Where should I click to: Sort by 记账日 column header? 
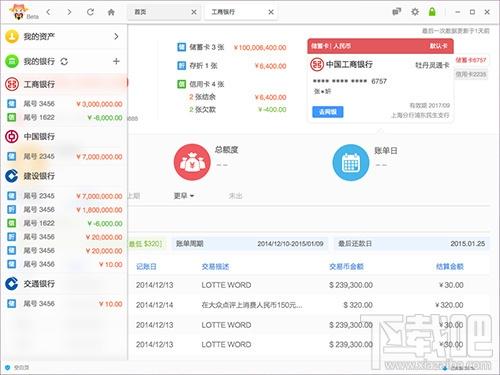[146, 266]
